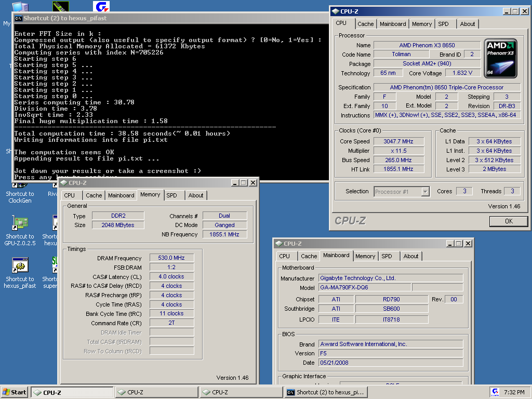Screen dimensions: 532x399
Task: Click the DC Mode Ganged field
Action: pos(224,225)
